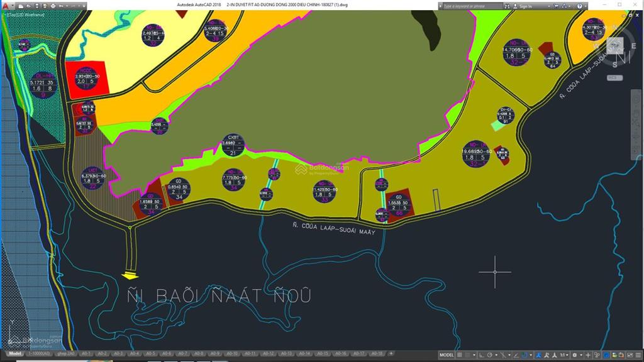
Task: Open status bar Customization menu icon
Action: (638, 355)
